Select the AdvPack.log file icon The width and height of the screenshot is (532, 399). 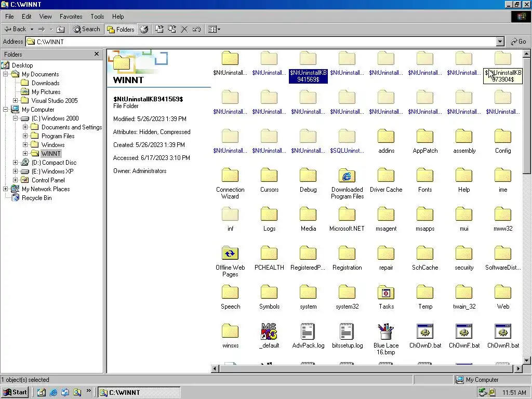[308, 331]
